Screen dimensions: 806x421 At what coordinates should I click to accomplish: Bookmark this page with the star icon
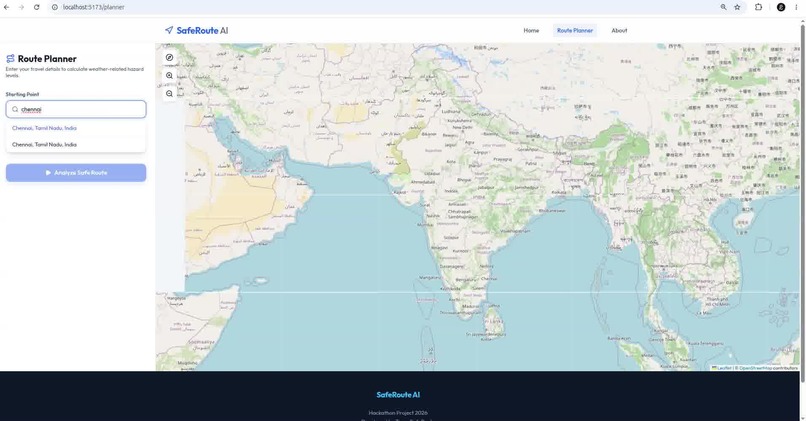coord(737,7)
